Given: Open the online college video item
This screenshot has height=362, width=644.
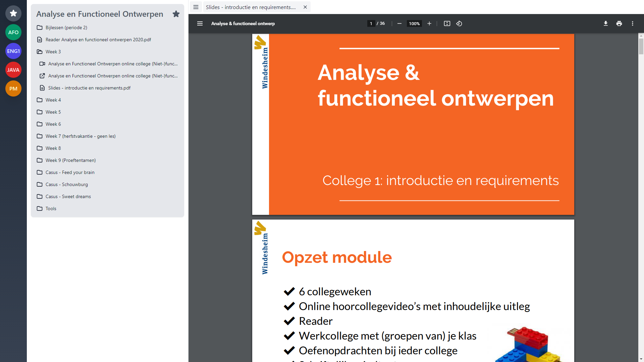Looking at the screenshot, I should click(109, 64).
